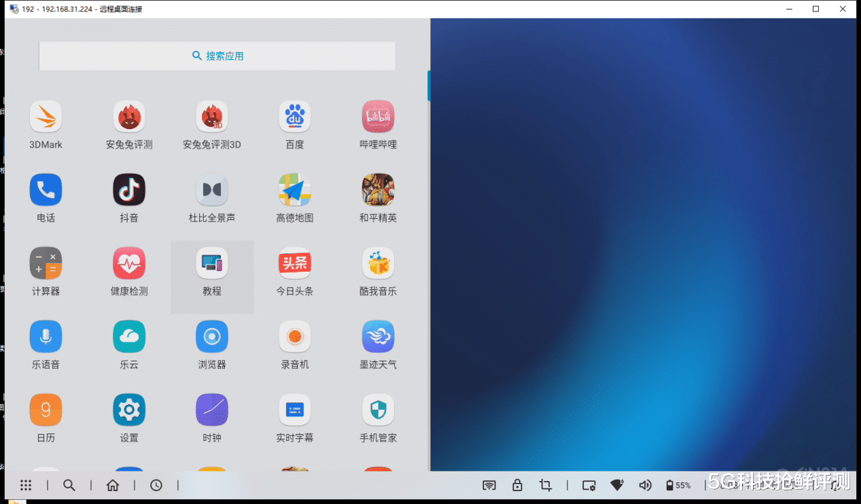Open the 抖音 Douyin app

(128, 190)
